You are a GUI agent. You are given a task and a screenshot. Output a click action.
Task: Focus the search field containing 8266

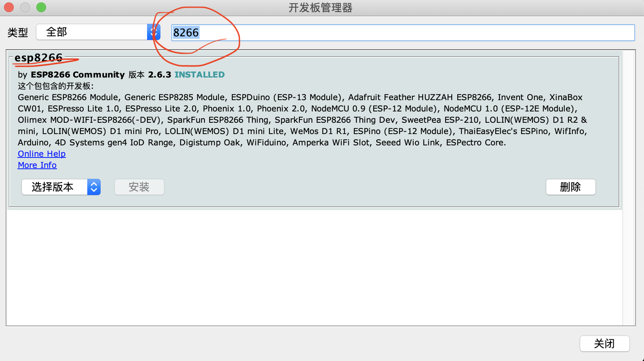coord(403,33)
